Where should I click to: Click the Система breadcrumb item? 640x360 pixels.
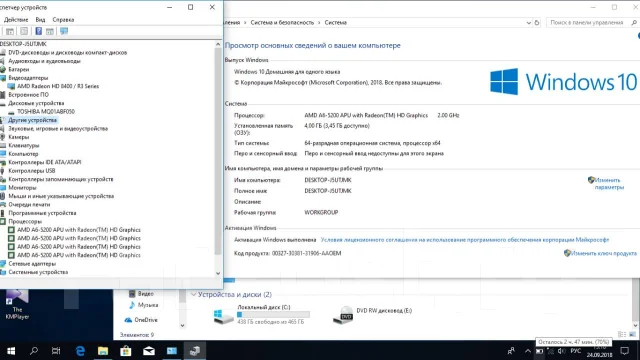click(336, 23)
